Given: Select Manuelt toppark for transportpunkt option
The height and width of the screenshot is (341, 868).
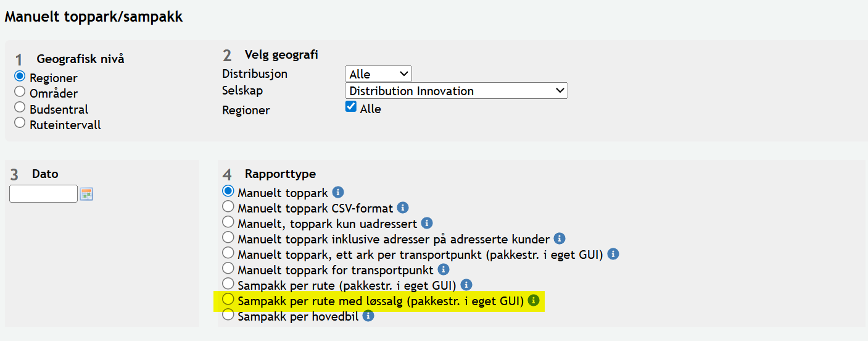Looking at the screenshot, I should click(x=228, y=269).
